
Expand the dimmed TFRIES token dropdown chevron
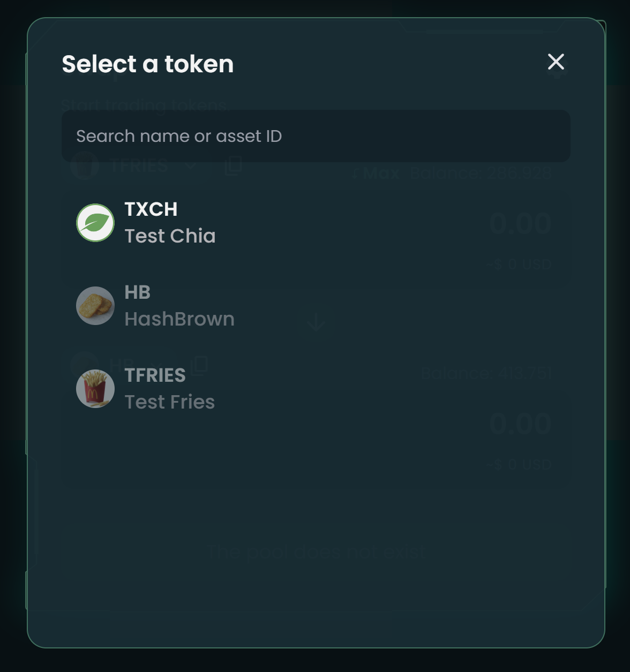pos(191,166)
